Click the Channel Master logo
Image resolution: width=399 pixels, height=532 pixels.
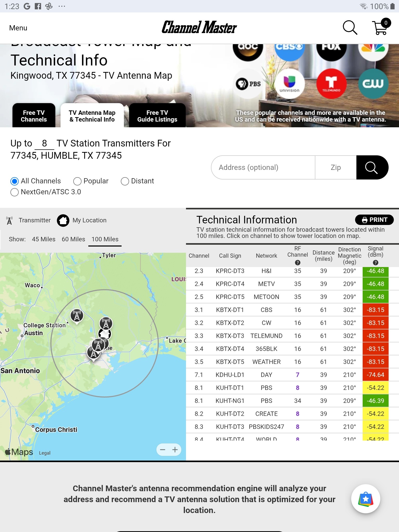coord(199,28)
